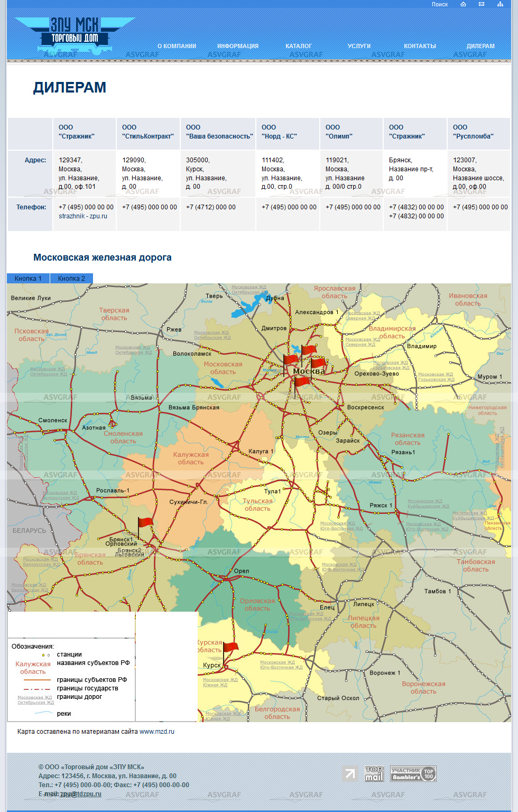518x812 pixels.
Task: Open the envelope contact icon
Action: [482, 4]
